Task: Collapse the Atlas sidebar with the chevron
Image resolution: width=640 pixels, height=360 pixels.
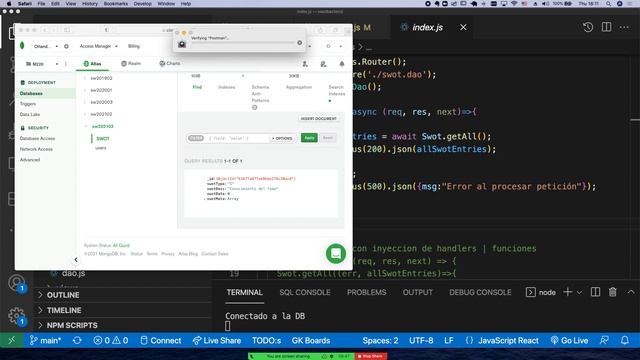Action: click(x=76, y=260)
